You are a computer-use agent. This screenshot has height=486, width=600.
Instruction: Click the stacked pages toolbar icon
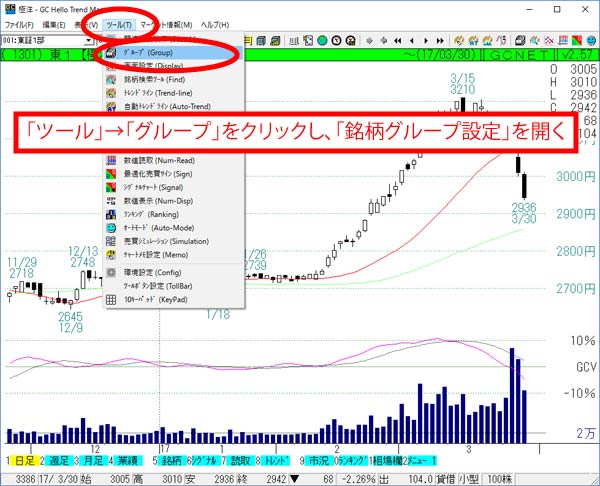pyautogui.click(x=261, y=40)
